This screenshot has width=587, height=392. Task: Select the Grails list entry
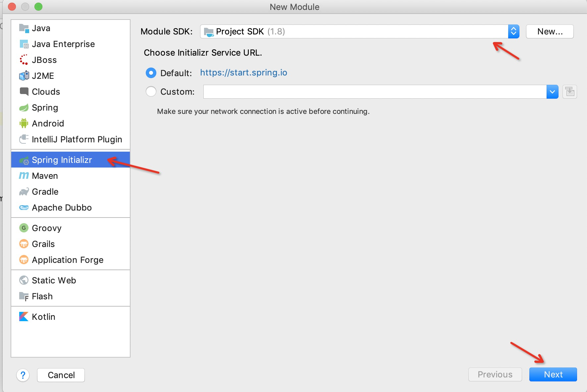point(71,244)
